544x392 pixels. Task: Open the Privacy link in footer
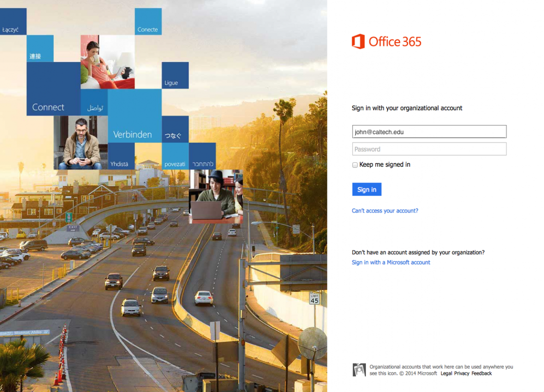(461, 373)
